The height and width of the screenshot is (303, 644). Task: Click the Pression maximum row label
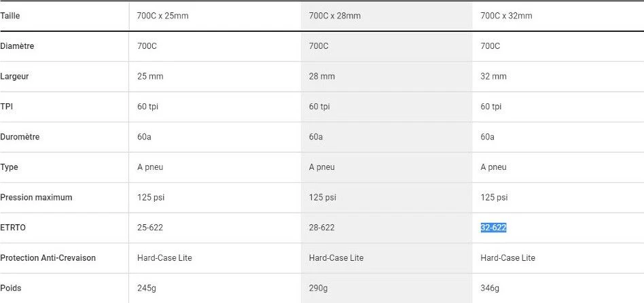[36, 197]
